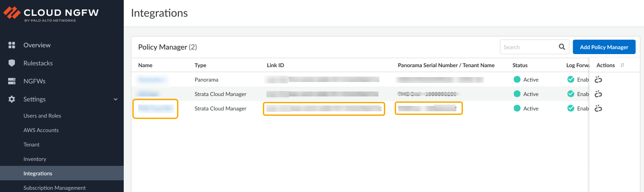Click the Settings gear icon
The width and height of the screenshot is (644, 192).
12,99
